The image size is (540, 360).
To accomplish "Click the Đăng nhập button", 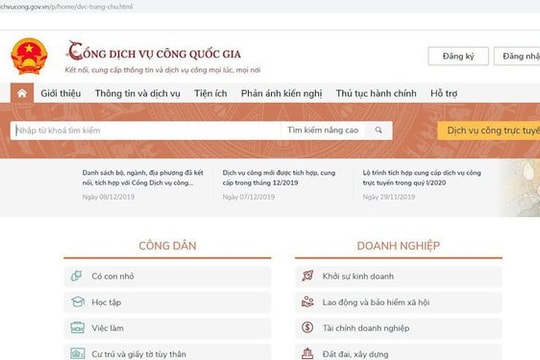I will pyautogui.click(x=517, y=56).
